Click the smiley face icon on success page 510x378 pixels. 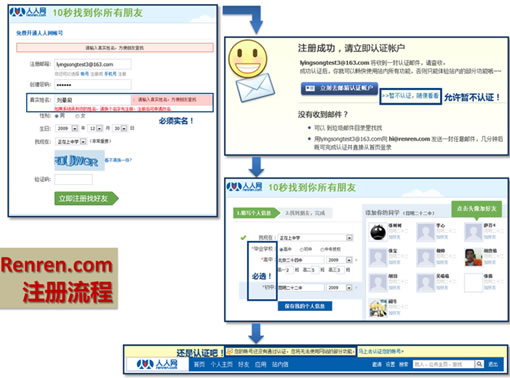[x=248, y=58]
